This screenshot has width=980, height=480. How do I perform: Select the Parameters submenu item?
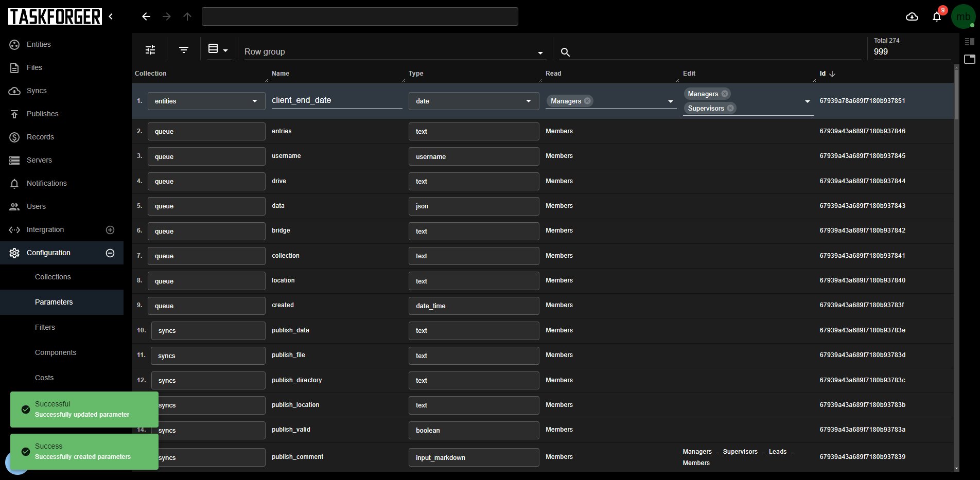tap(62, 302)
